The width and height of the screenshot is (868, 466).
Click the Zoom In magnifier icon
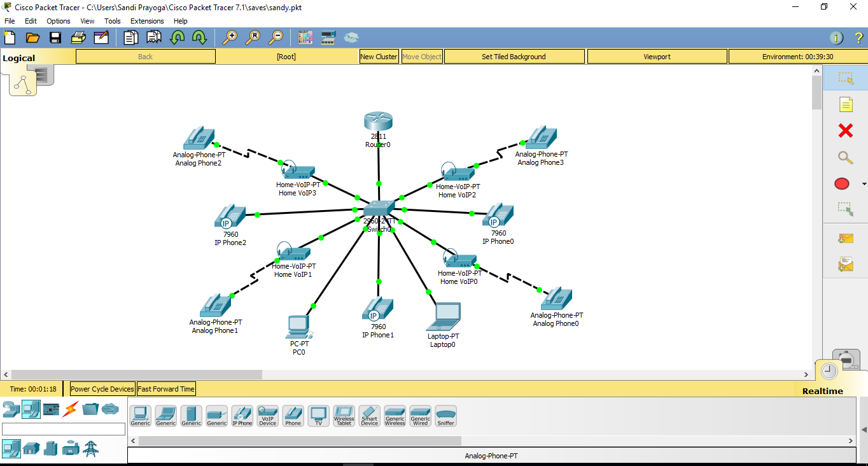pos(230,38)
